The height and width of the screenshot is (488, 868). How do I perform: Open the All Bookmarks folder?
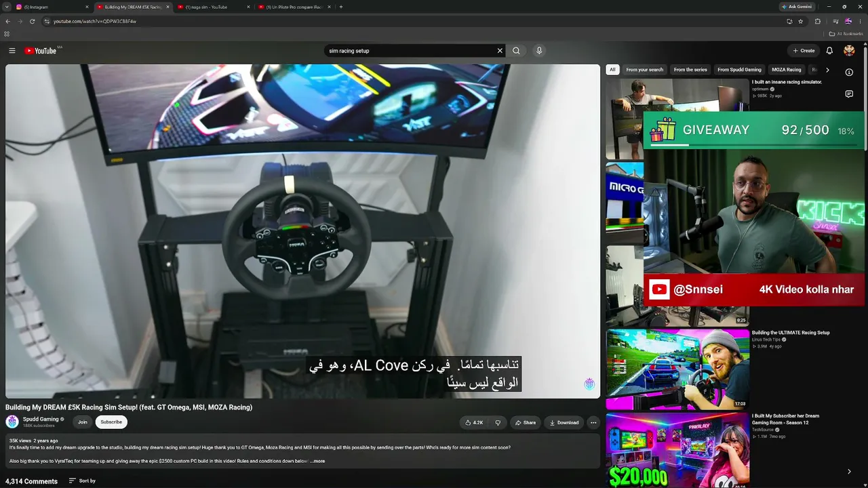[846, 34]
